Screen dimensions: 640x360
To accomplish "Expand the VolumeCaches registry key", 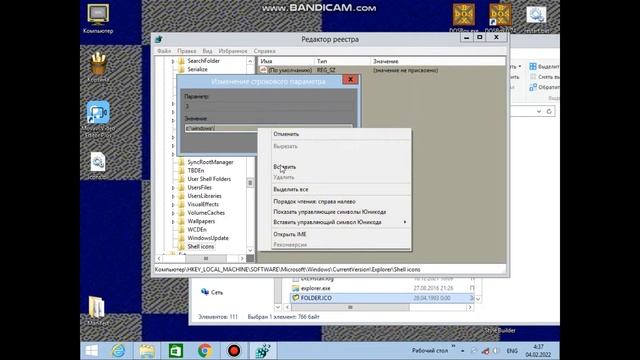I will coord(173,213).
